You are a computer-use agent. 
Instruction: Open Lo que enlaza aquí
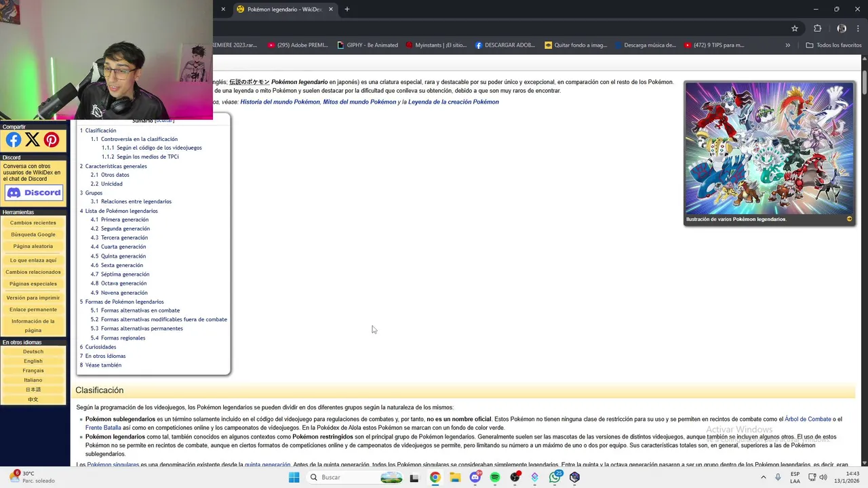(x=33, y=260)
